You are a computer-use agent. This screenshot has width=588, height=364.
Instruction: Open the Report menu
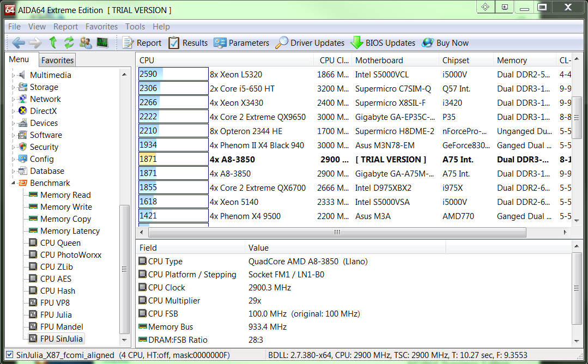click(x=65, y=27)
